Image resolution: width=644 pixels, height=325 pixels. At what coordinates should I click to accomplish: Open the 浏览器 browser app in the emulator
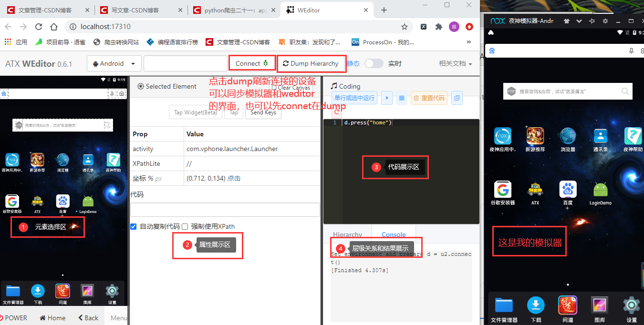568,137
